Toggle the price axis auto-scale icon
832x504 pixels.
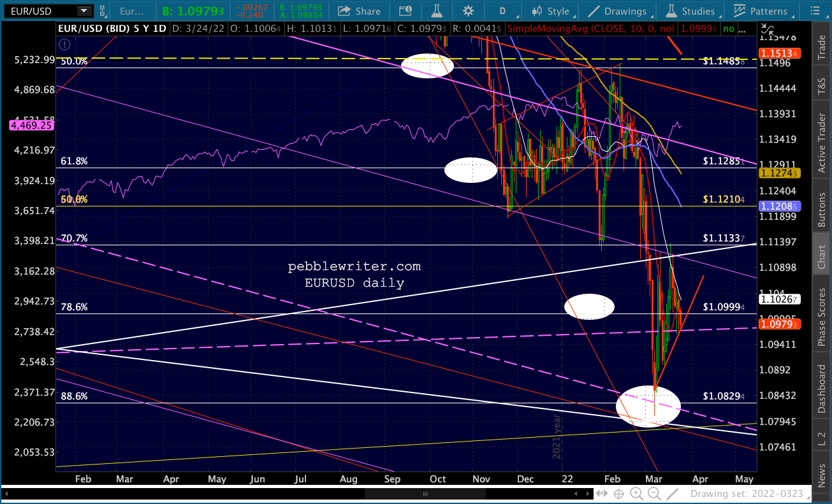[768, 29]
